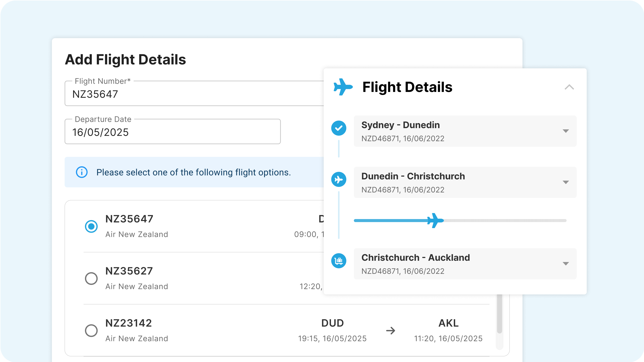Click the Air New Zealand label under NZ23142
Viewport: 644px width, 362px height.
(137, 339)
